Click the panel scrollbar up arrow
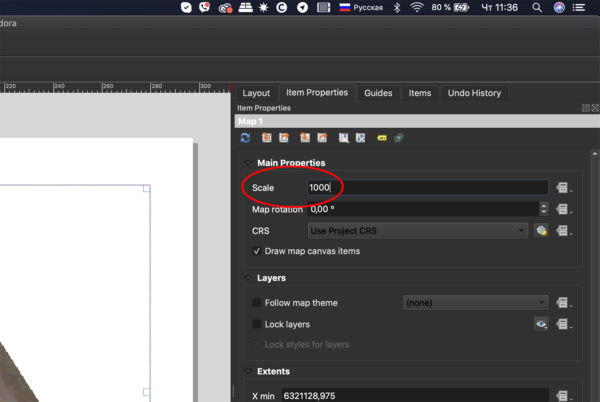600x402 pixels. (595, 154)
